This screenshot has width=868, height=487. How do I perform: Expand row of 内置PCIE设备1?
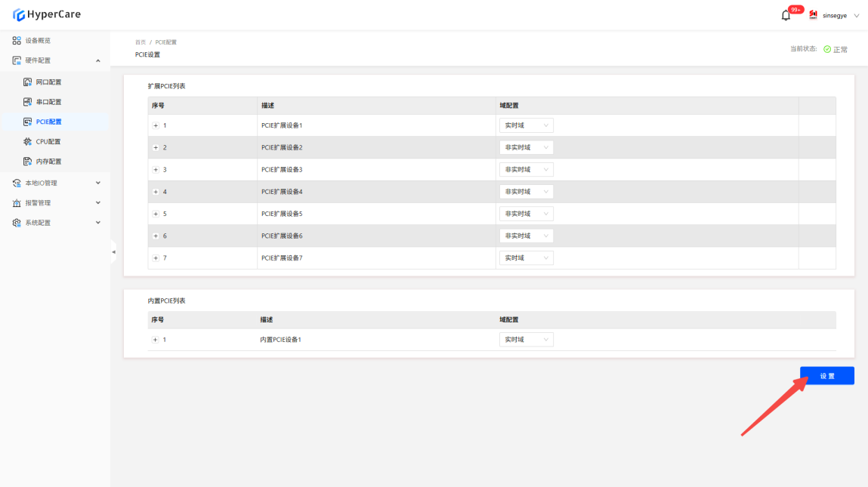point(155,340)
